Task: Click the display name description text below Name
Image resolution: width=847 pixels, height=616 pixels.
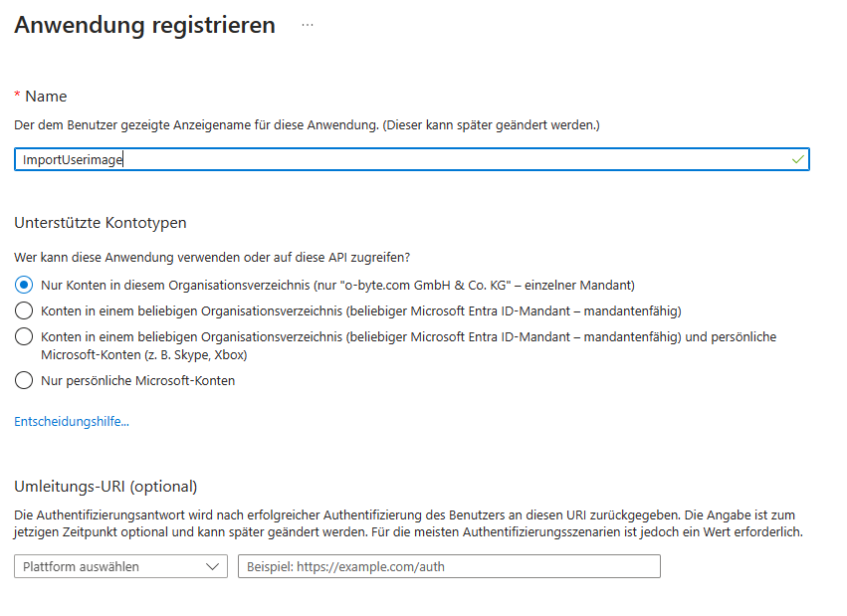Action: (307, 125)
